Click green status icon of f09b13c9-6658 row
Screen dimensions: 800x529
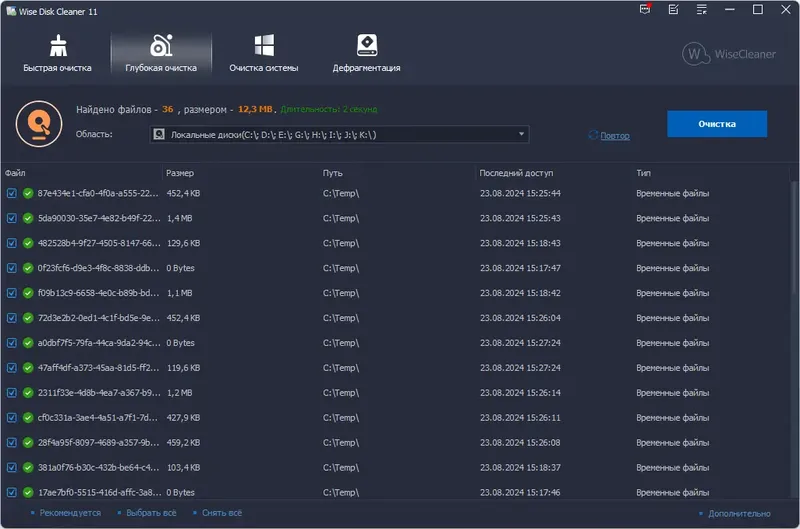point(28,293)
